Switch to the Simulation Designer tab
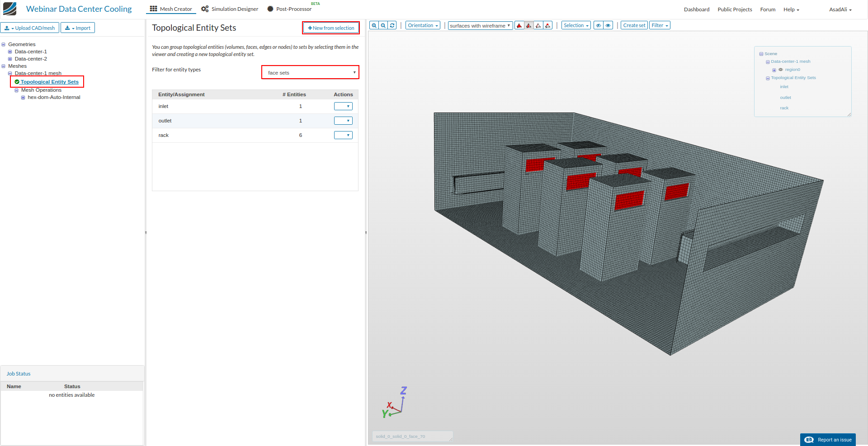Viewport: 868px width, 446px height. pos(230,9)
